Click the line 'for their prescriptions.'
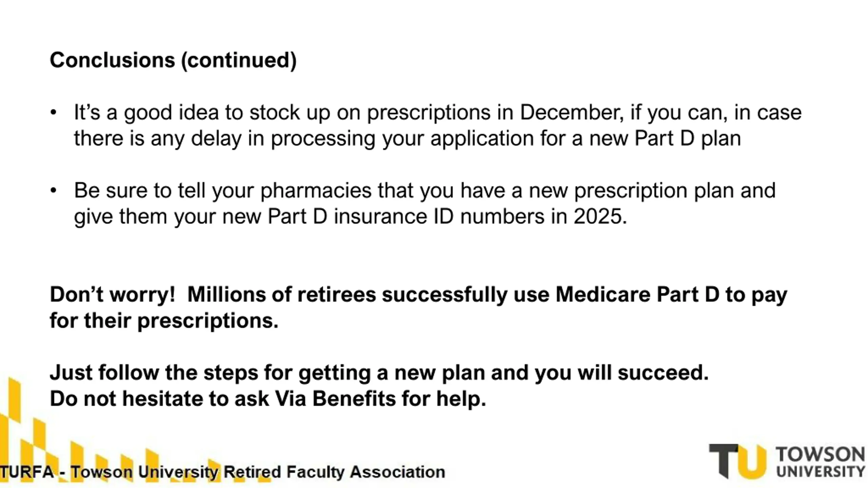This screenshot has height=488, width=868. coord(164,321)
